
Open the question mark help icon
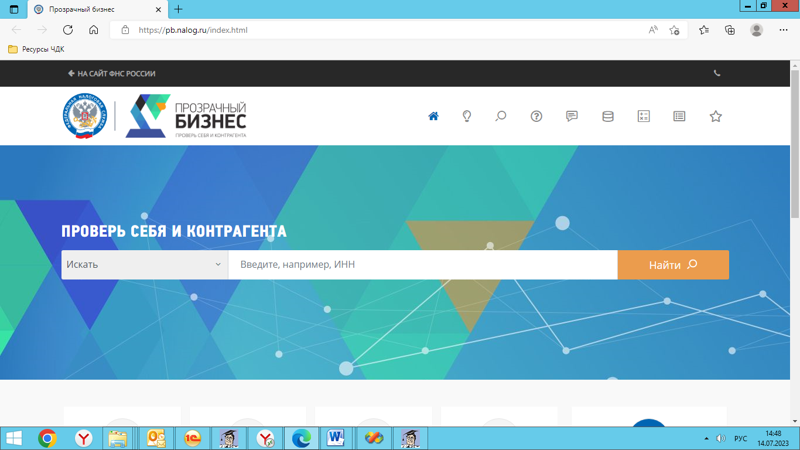(x=536, y=116)
